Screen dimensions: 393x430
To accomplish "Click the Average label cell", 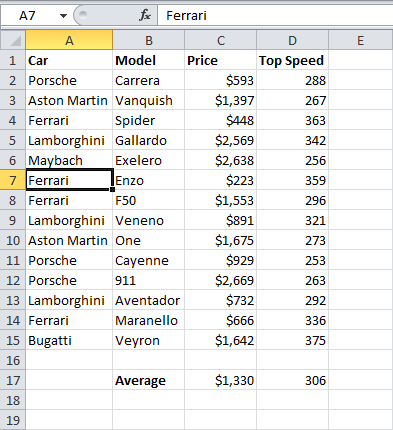I will (x=149, y=380).
